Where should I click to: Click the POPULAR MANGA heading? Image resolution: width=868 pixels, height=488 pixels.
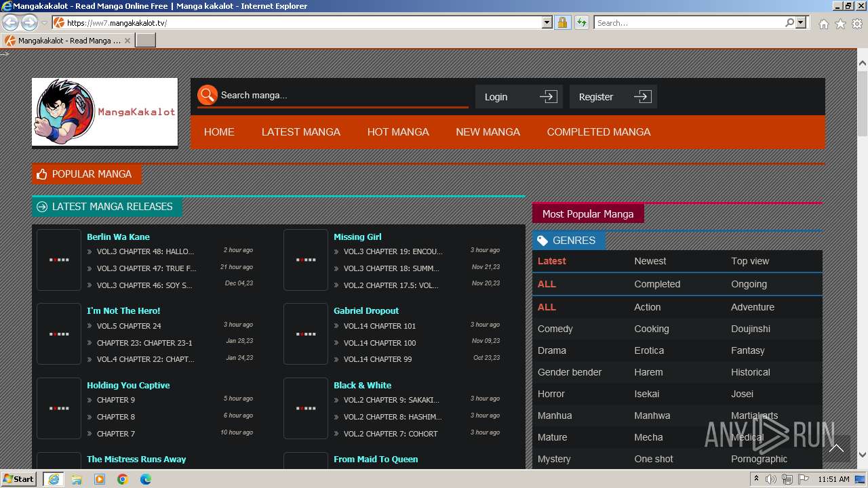(x=87, y=174)
